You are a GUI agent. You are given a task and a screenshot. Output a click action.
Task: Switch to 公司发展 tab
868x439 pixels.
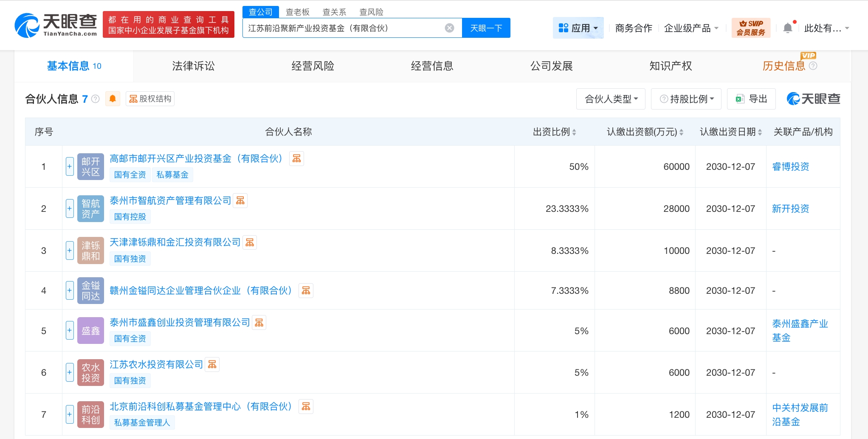tap(551, 66)
